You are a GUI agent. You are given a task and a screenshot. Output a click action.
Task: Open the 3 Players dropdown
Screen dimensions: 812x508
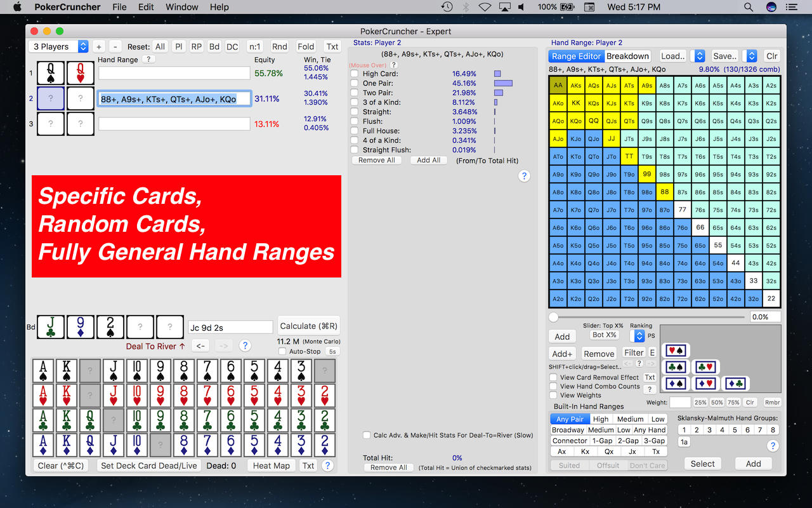coord(58,46)
